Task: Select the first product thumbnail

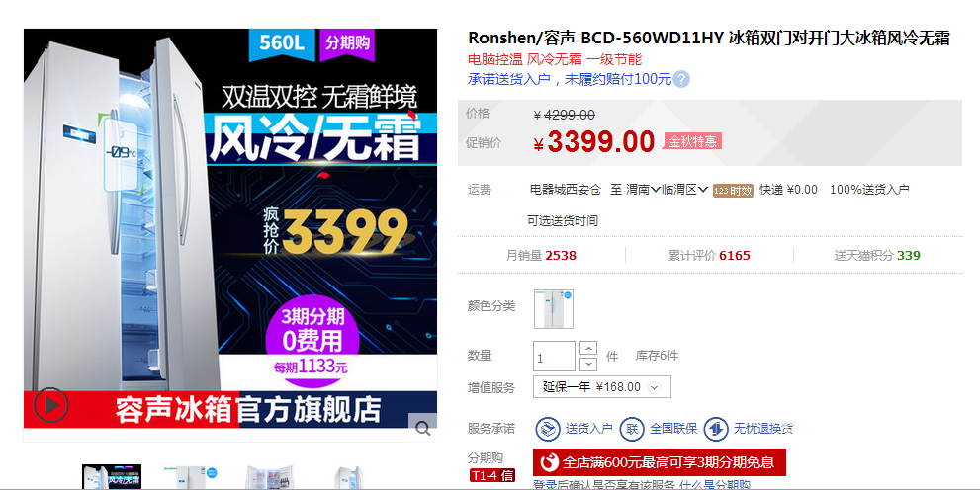Action: click(x=112, y=477)
